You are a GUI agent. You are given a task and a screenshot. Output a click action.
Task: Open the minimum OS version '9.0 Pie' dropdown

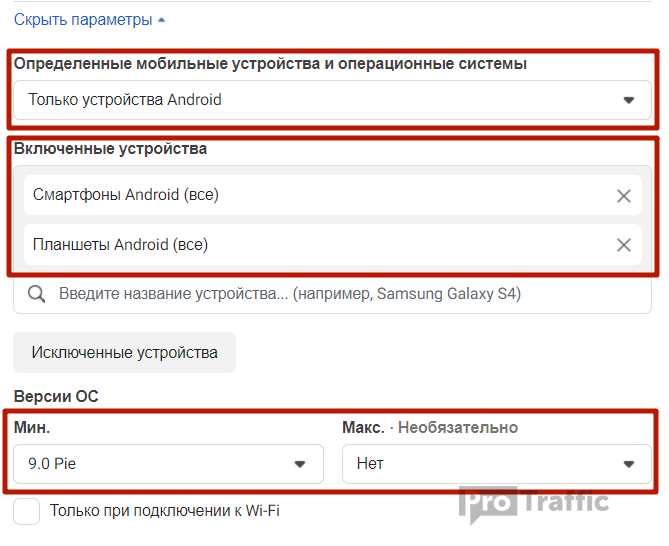(x=160, y=464)
